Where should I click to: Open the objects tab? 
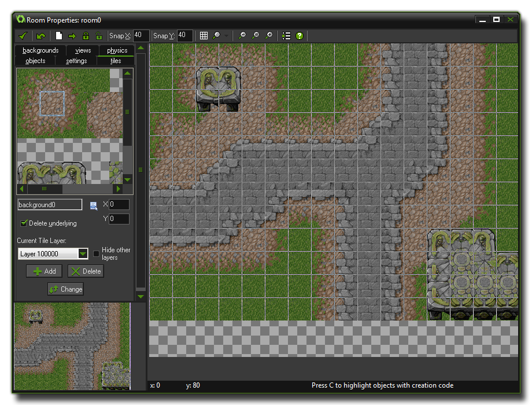35,61
